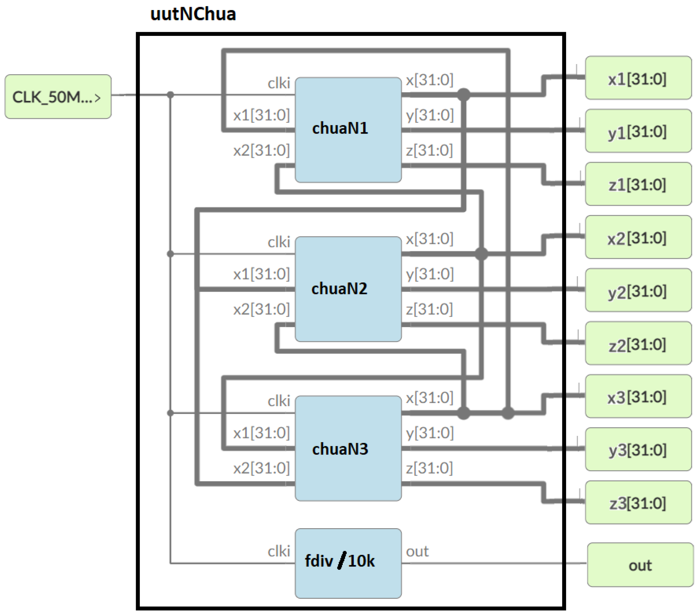
Task: Click the y2[31:0] output port
Action: click(638, 290)
